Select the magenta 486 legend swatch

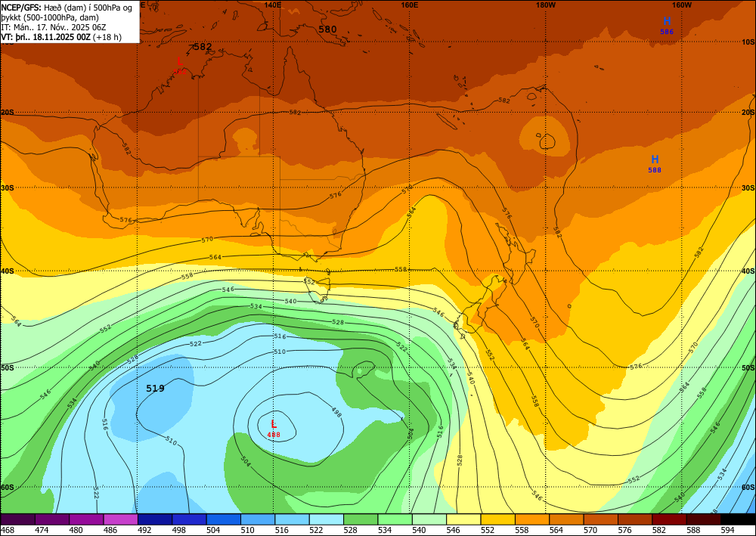(120, 519)
